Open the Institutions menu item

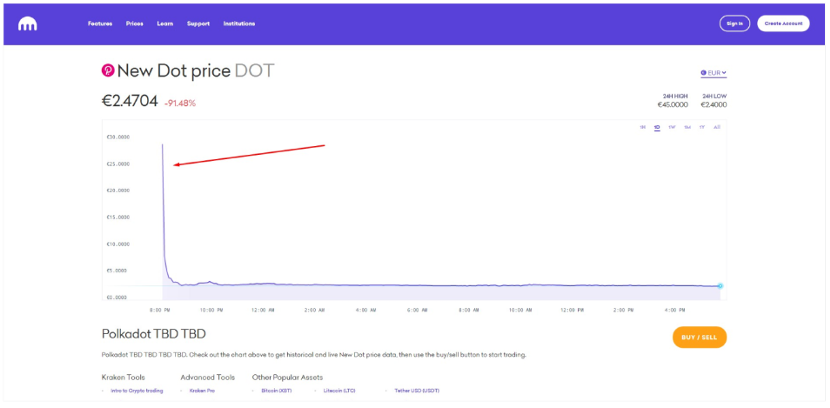pyautogui.click(x=239, y=24)
